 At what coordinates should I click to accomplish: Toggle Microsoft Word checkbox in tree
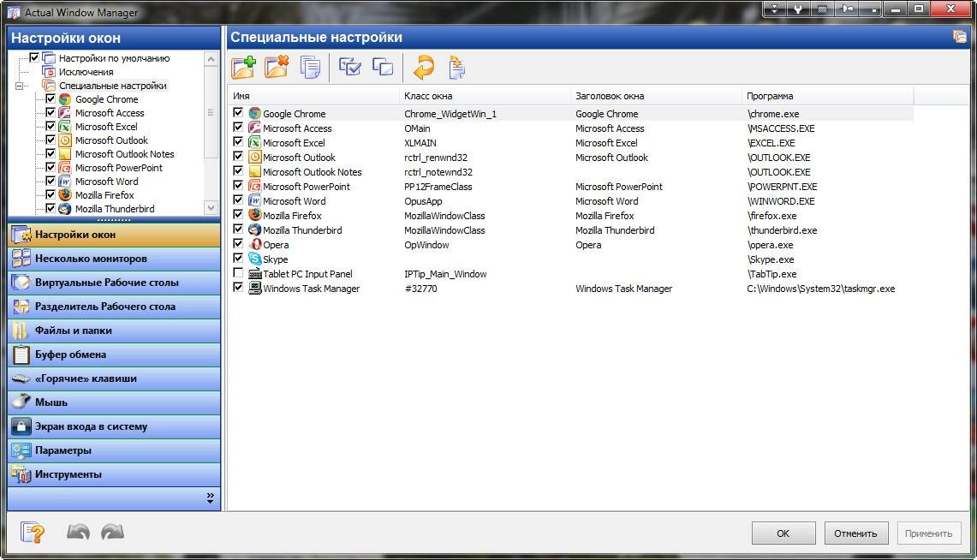[x=51, y=181]
